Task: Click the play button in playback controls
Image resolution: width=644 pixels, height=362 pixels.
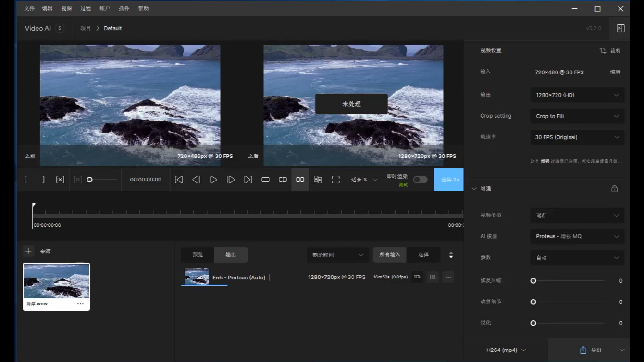Action: coord(213,180)
